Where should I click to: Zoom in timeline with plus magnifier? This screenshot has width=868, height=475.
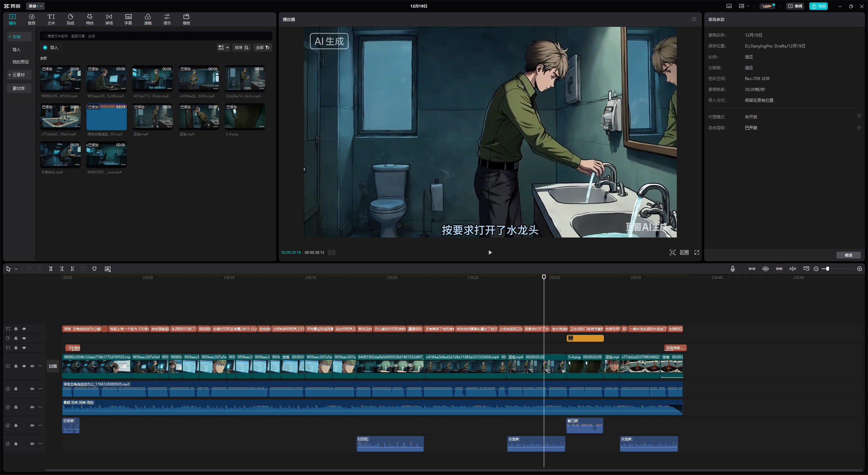859,269
